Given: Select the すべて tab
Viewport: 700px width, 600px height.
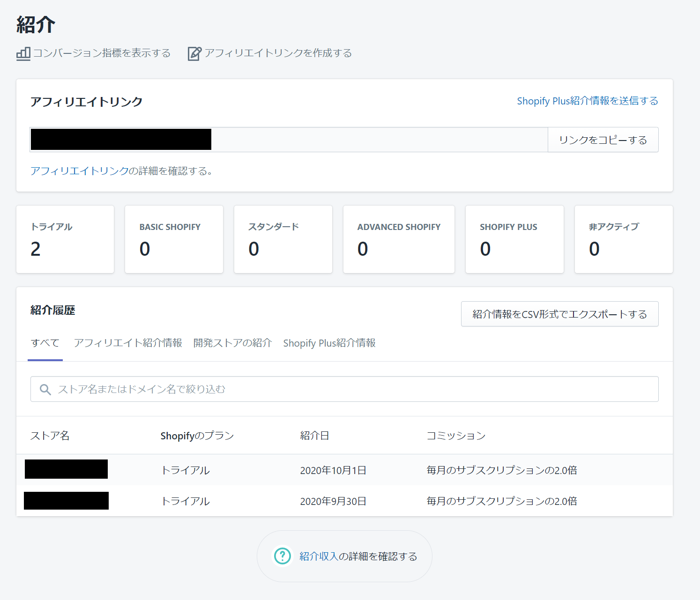Looking at the screenshot, I should click(x=45, y=343).
